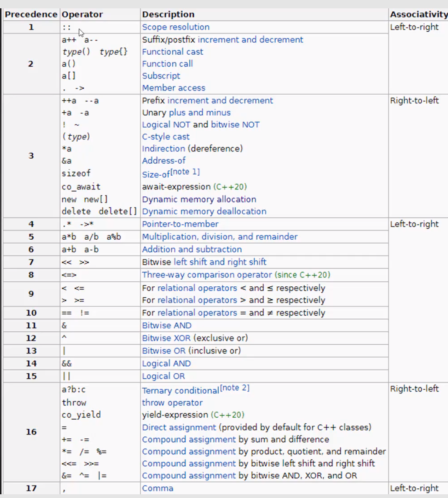448x498 pixels.
Task: Open relational operators link in the = and ≠ row
Action: pos(197,313)
